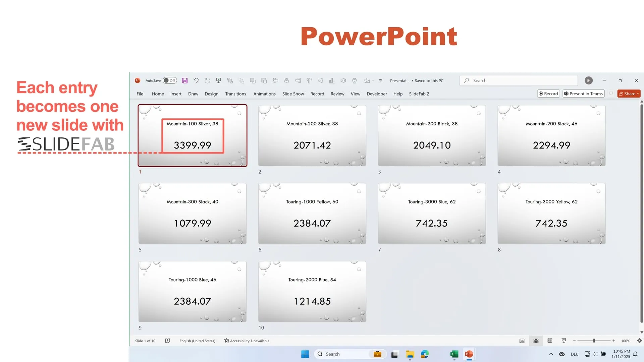This screenshot has height=362, width=644.
Task: Switch to the Transitions tab
Action: 235,94
